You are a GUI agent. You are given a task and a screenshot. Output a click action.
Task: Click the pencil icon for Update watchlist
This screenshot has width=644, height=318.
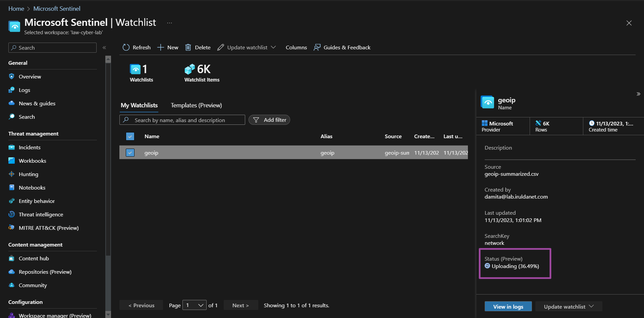pyautogui.click(x=220, y=47)
